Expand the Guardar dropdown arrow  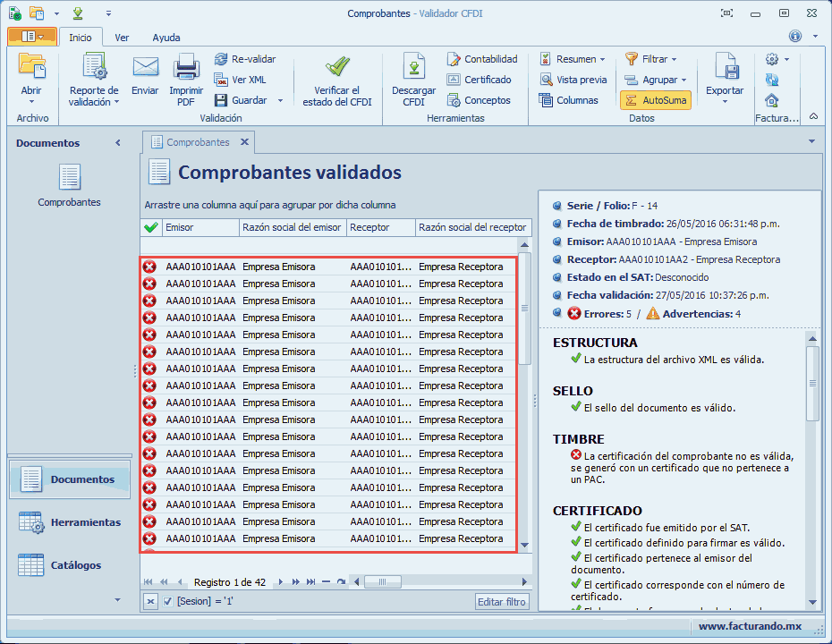pos(280,100)
